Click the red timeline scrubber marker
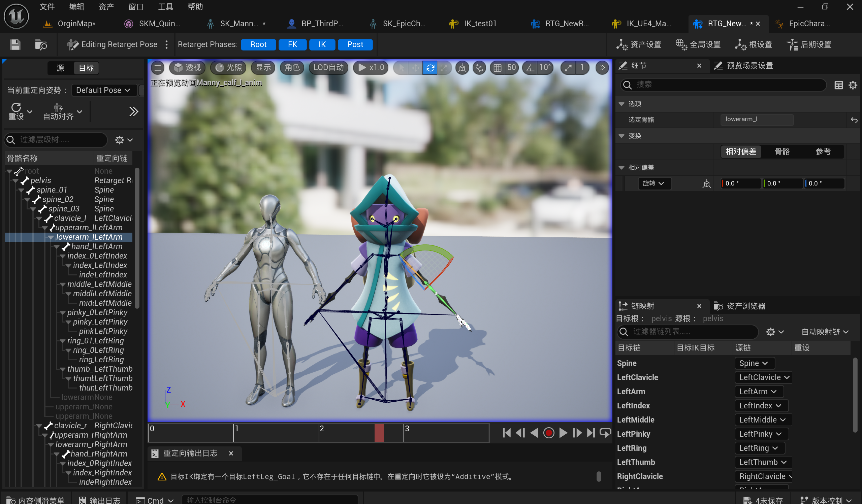The height and width of the screenshot is (504, 862). 379,433
